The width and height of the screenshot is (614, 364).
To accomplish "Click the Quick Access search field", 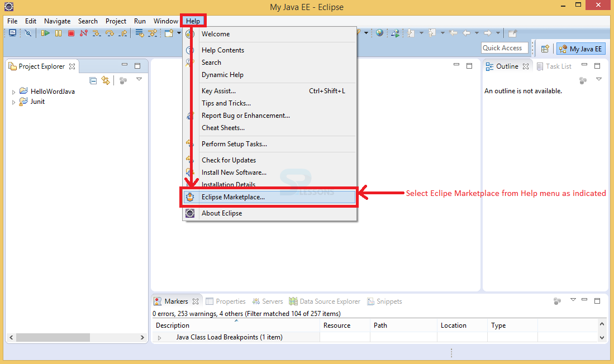I will click(x=504, y=48).
